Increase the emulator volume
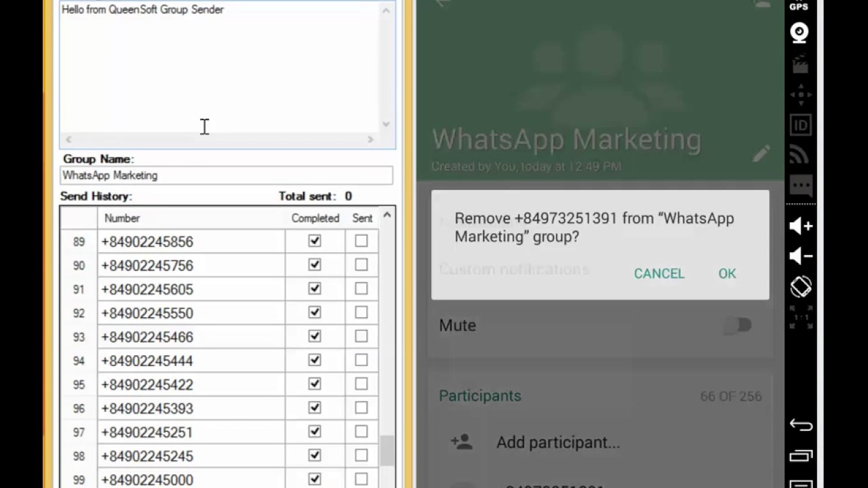This screenshot has width=868, height=488. [801, 226]
